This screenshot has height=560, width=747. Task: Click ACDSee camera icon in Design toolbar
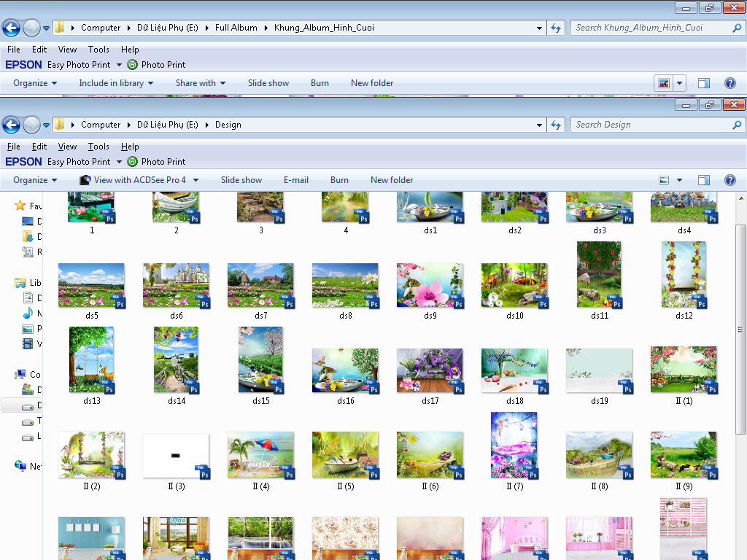85,180
